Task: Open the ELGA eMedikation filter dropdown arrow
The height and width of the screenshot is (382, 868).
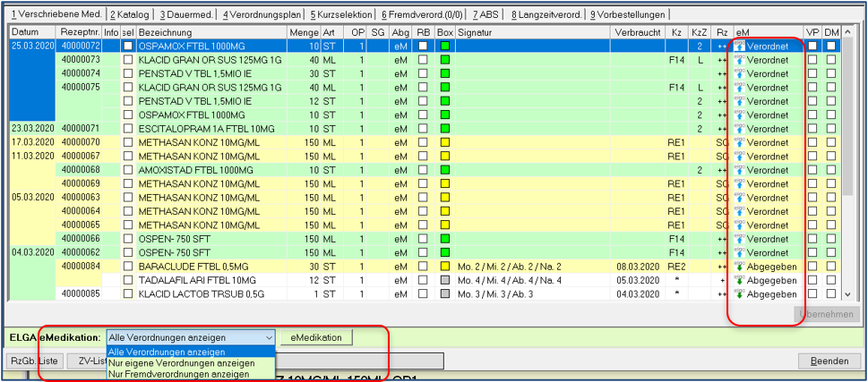Action: 269,337
